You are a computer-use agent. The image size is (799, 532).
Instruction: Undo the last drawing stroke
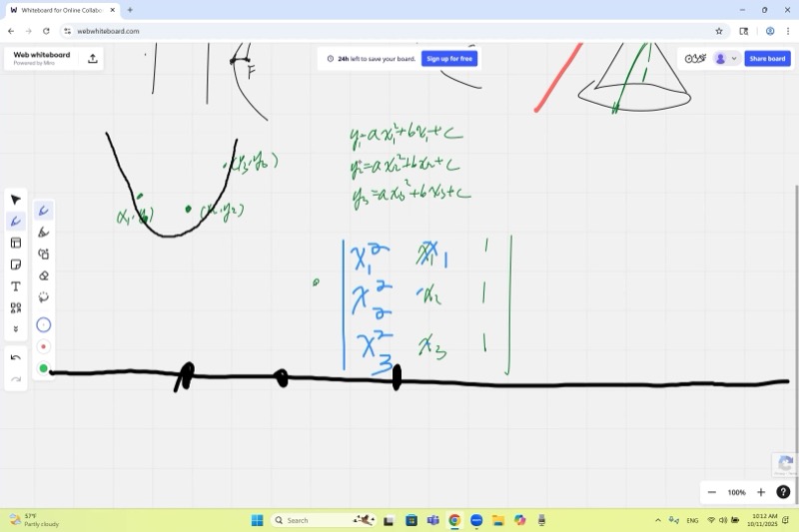coord(16,357)
